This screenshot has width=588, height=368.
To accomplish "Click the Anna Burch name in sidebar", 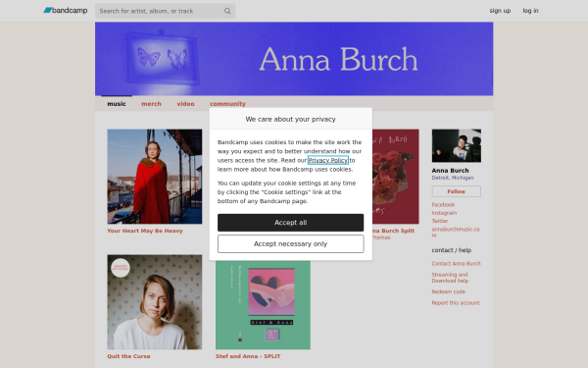I will click(450, 171).
